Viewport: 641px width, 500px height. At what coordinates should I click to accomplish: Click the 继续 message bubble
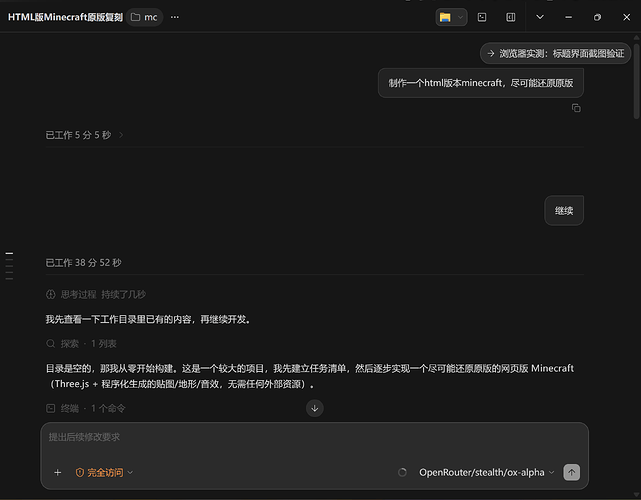[564, 211]
